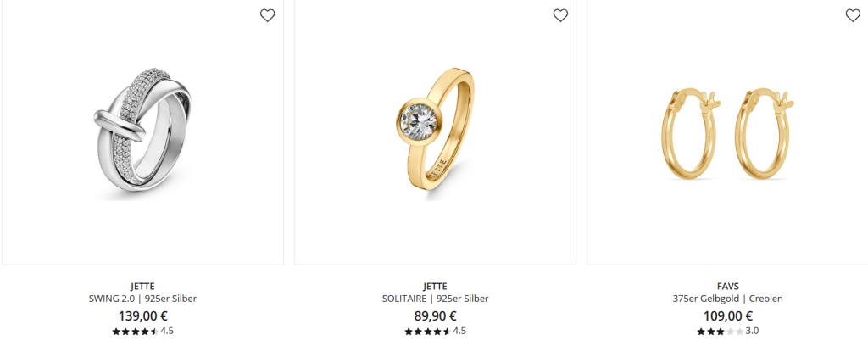Click heart icon on FAVS Creolen
The height and width of the screenshot is (346, 868).
tap(853, 15)
